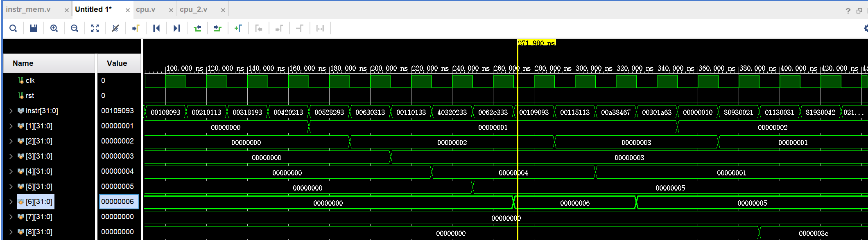Viewport: 868px width, 240px height.
Task: Click the 00000005 value for signal [5]
Action: point(118,186)
